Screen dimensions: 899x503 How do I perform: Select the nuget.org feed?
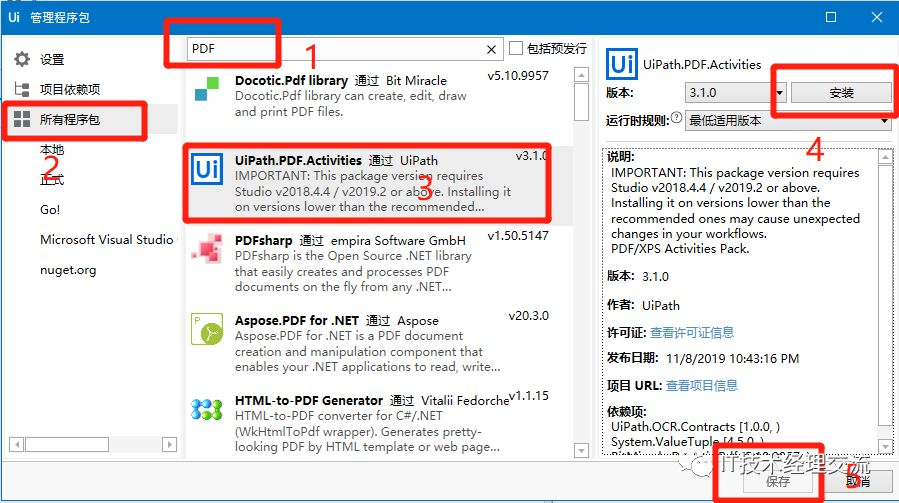tap(68, 270)
